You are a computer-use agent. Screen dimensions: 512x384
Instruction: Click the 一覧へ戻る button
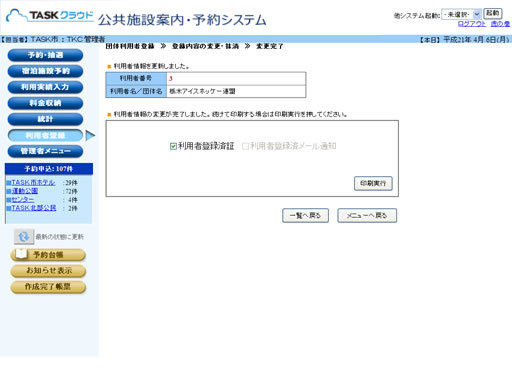pyautogui.click(x=305, y=216)
